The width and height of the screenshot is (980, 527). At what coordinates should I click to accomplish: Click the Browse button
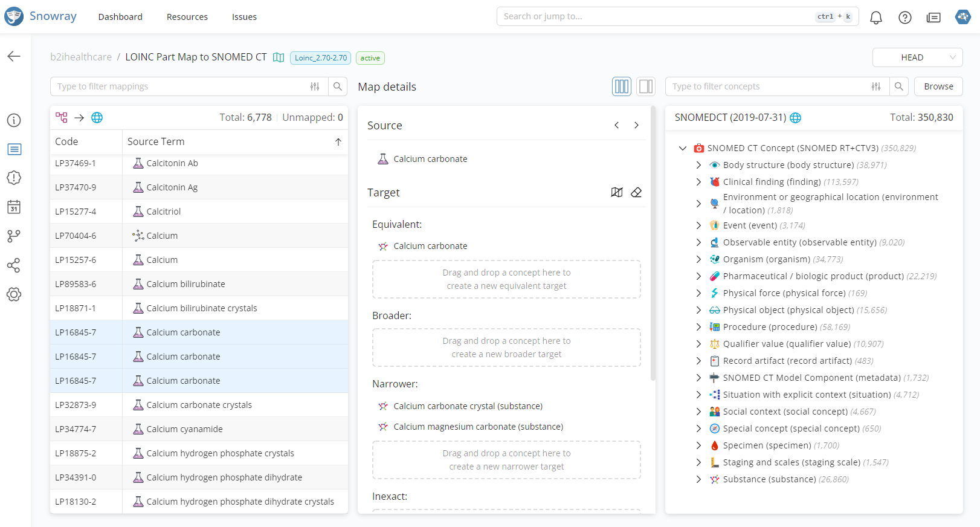(x=938, y=86)
